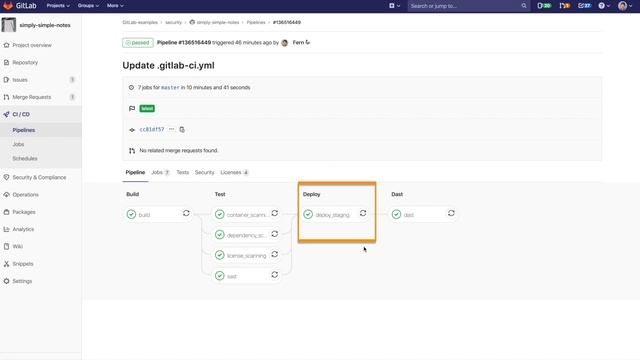Retry the dast job
The height and width of the screenshot is (360, 640).
[x=451, y=213]
